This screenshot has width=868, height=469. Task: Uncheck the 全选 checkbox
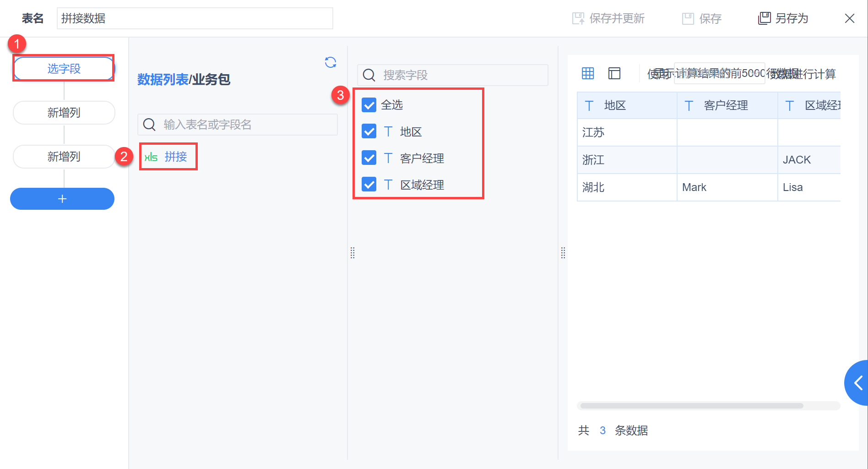pyautogui.click(x=369, y=105)
